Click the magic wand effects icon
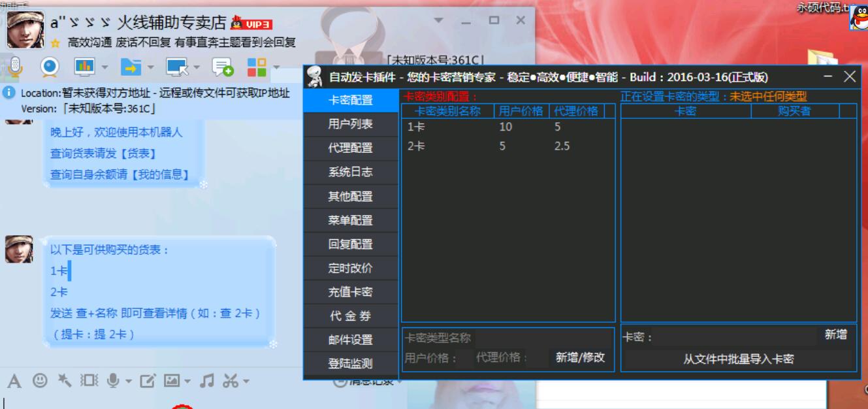This screenshot has height=409, width=868. (x=65, y=380)
